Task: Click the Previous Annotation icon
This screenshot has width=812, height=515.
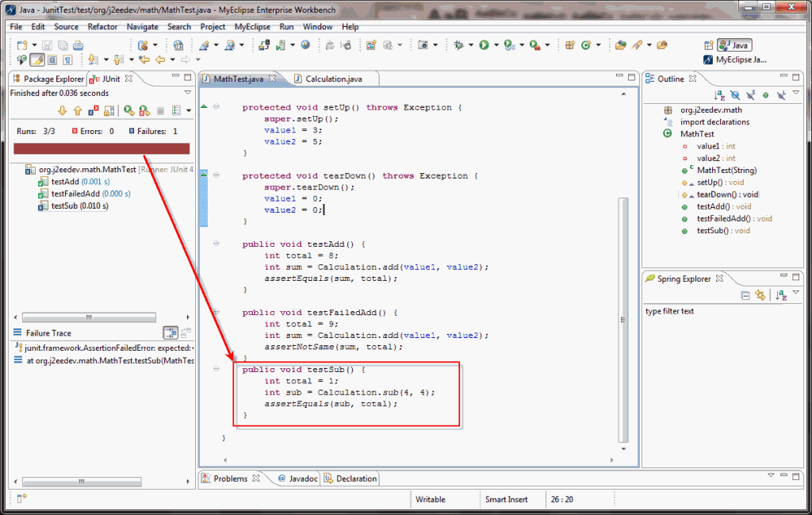Action: click(119, 60)
